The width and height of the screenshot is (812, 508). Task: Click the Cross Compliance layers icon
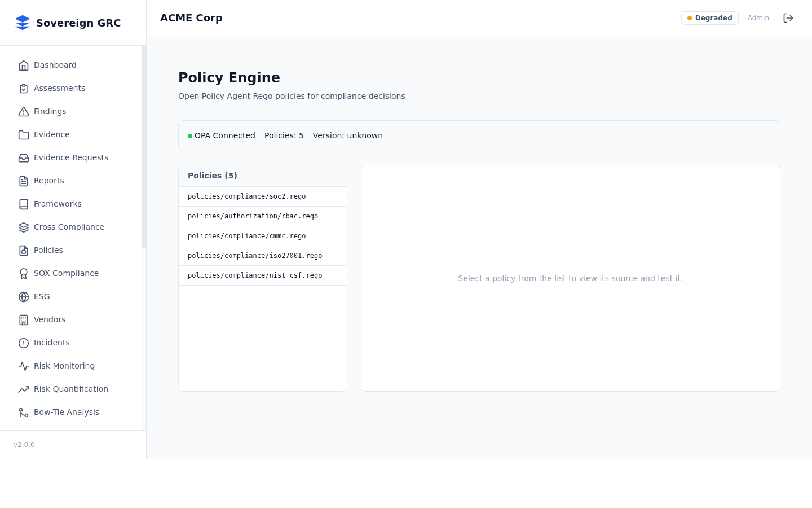coord(24,227)
